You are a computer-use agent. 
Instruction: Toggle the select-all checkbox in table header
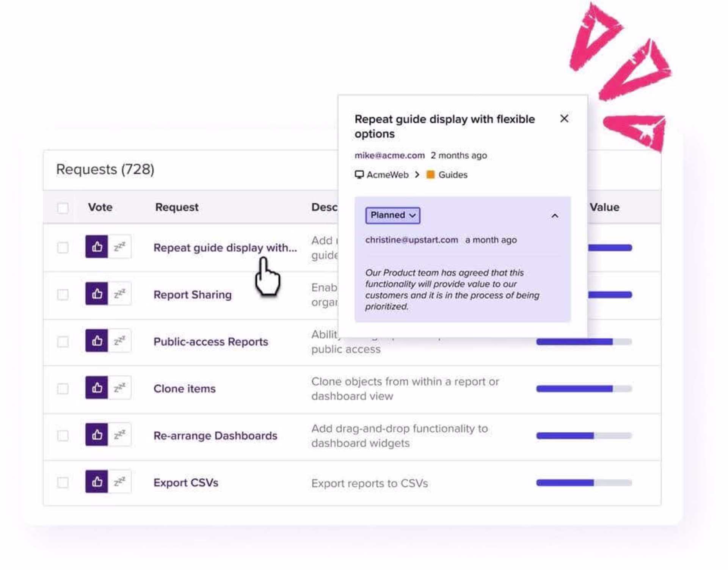(63, 208)
